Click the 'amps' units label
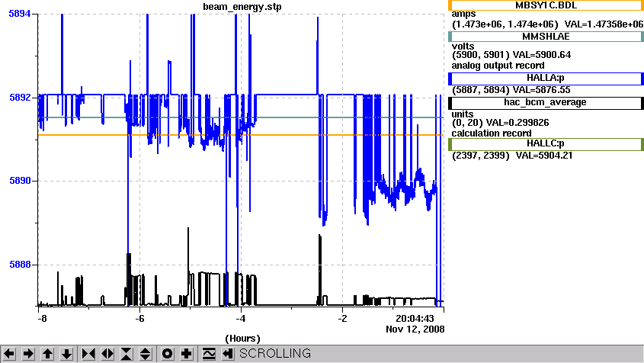Screen dimensions: 644x363 [x=463, y=14]
